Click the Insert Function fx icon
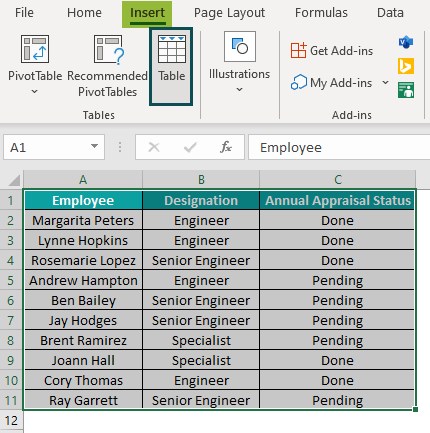Image resolution: width=430 pixels, height=433 pixels. (x=226, y=147)
